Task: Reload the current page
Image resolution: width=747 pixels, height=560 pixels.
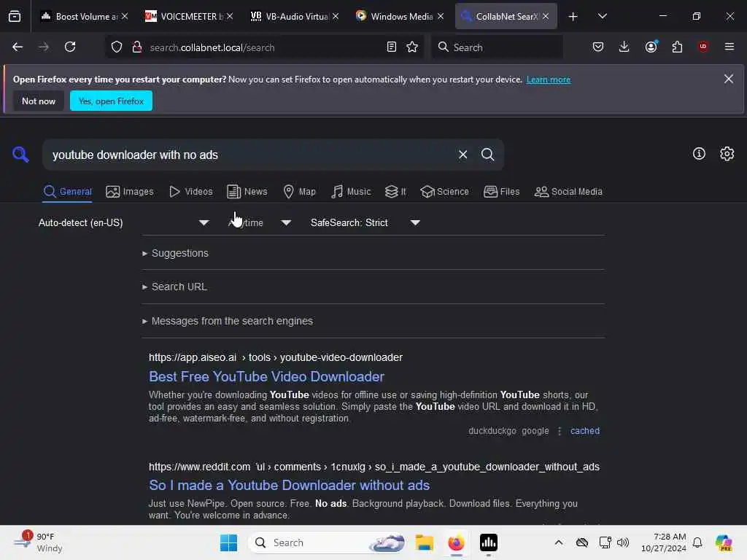Action: [x=70, y=47]
